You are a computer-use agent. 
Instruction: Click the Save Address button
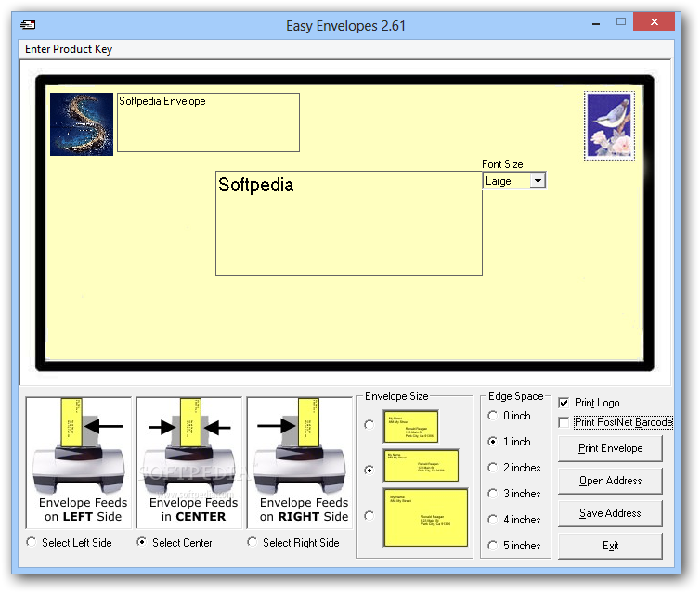(x=610, y=513)
